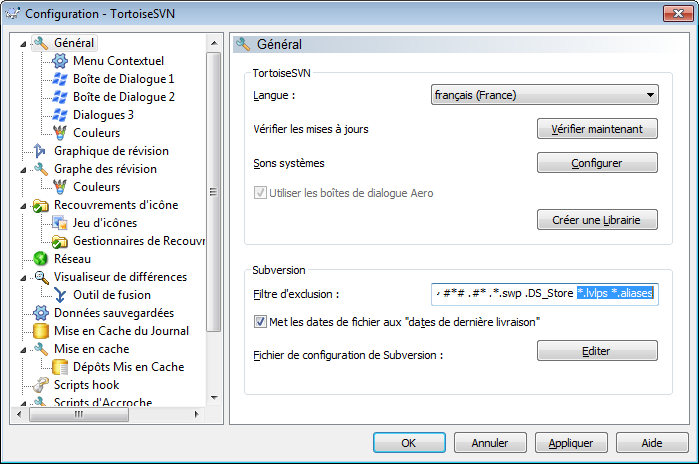
Task: Click the TortoiseSVN title bar icon
Action: [x=12, y=13]
